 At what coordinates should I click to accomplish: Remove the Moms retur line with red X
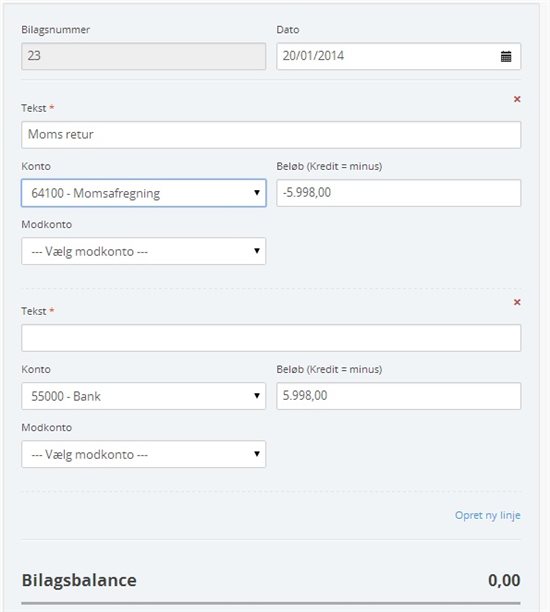pos(517,99)
